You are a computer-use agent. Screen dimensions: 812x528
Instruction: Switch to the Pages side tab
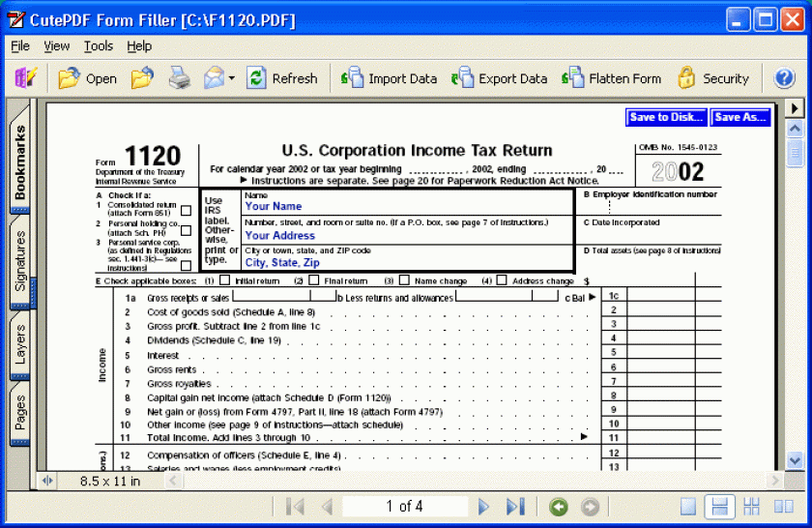[x=19, y=413]
